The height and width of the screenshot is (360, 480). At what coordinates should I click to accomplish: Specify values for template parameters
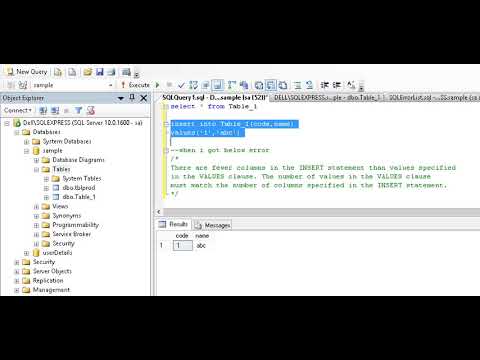pyautogui.click(x=351, y=85)
